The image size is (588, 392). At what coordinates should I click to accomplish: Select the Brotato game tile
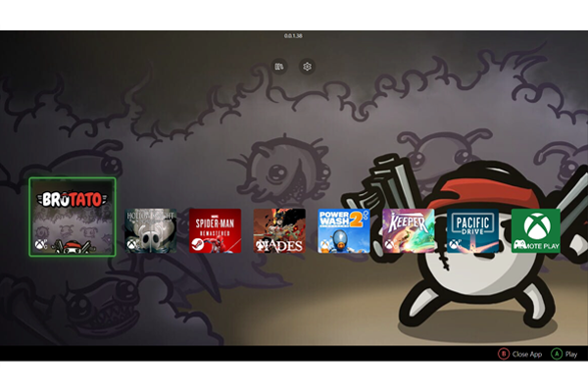73,217
